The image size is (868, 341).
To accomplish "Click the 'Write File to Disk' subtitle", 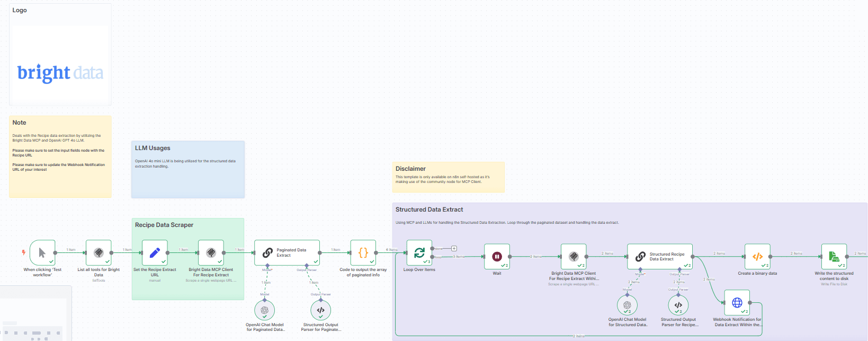I will 834,284.
